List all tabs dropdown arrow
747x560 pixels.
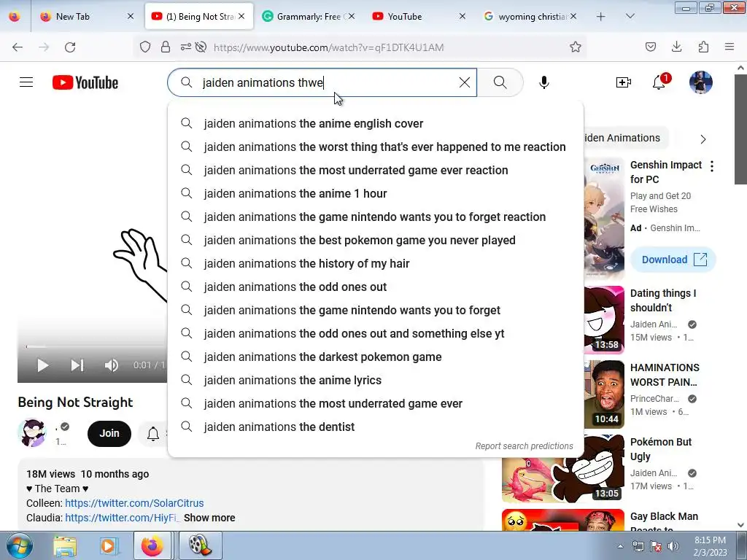[630, 16]
